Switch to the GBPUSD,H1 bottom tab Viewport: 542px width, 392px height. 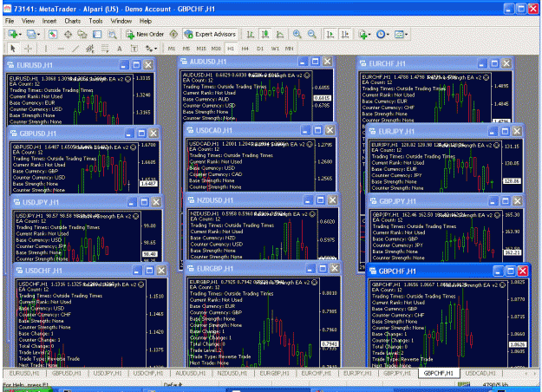[x=66, y=373]
